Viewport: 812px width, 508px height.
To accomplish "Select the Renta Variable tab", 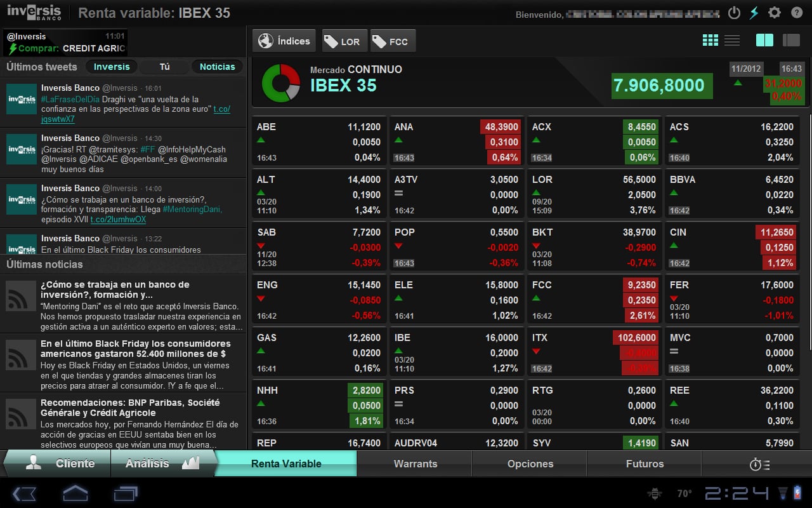I will pyautogui.click(x=286, y=464).
